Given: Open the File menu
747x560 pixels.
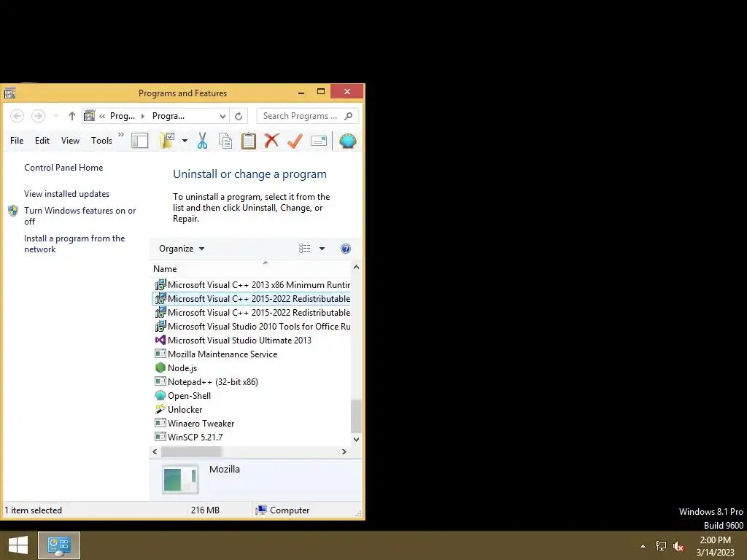Looking at the screenshot, I should point(17,141).
